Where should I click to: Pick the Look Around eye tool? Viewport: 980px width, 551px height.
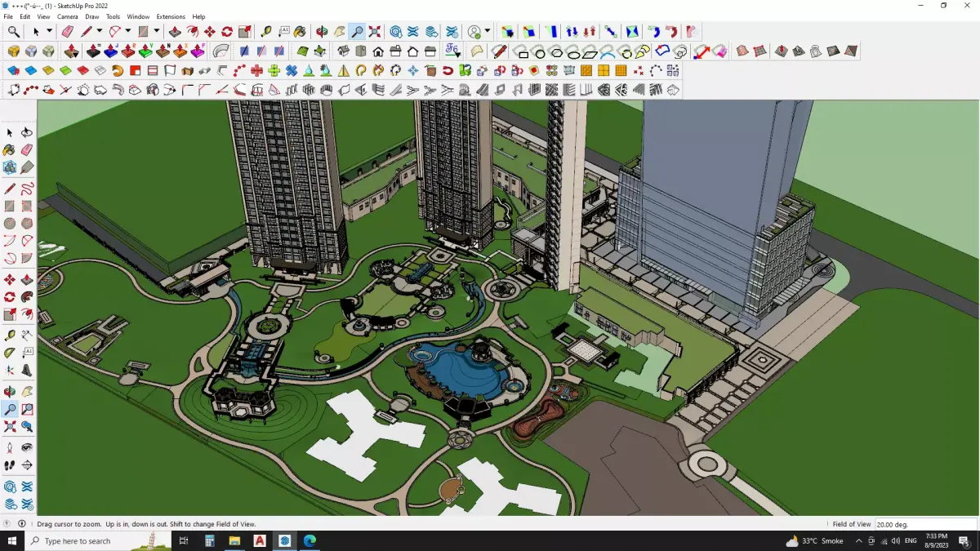27,447
